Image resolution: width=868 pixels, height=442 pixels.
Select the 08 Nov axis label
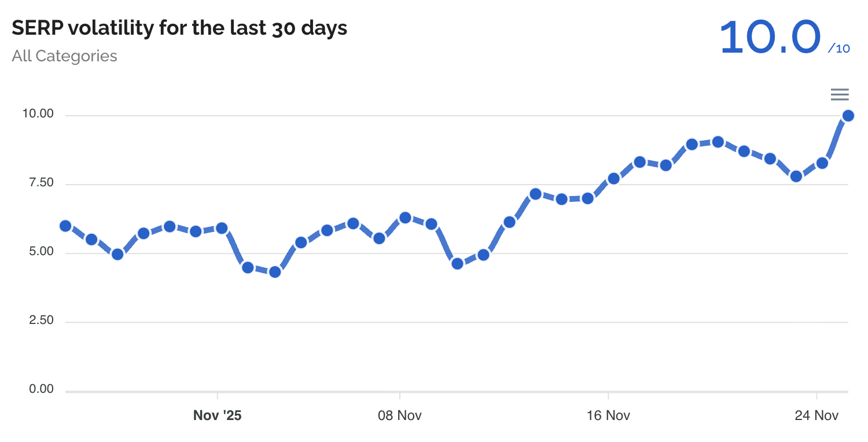pos(399,415)
